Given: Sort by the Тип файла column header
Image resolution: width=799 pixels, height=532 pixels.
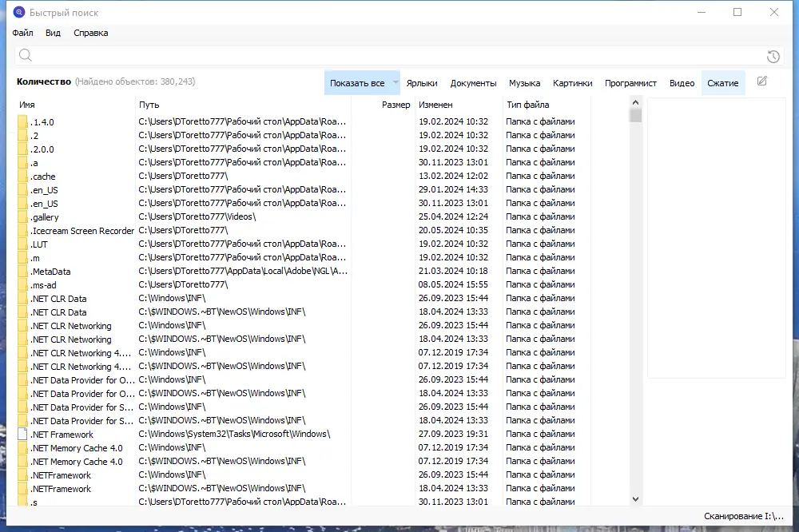Looking at the screenshot, I should 528,105.
